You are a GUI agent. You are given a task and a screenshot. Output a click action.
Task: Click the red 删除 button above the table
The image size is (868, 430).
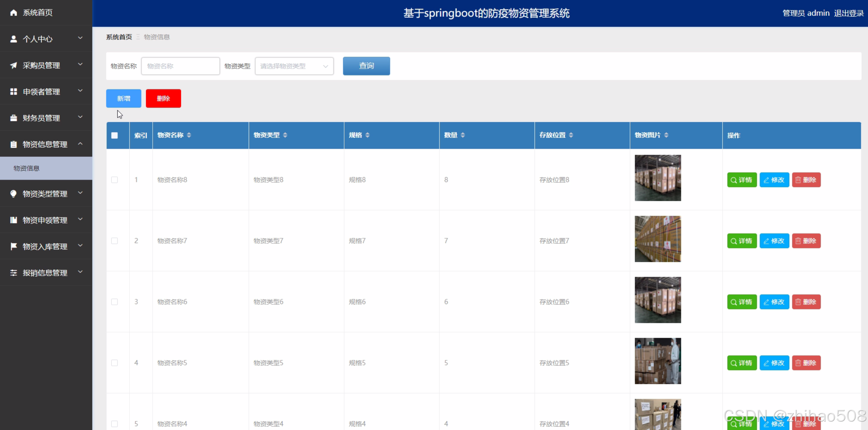pyautogui.click(x=163, y=98)
